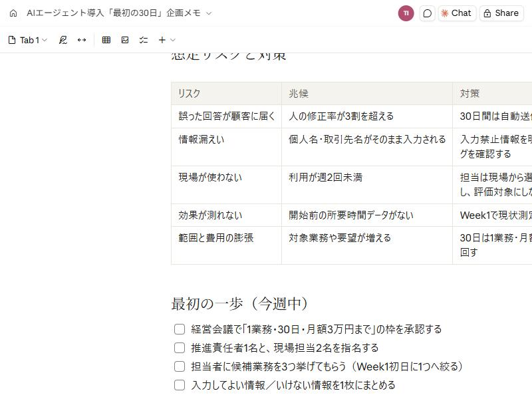Open the comments speech bubble icon

tap(428, 13)
